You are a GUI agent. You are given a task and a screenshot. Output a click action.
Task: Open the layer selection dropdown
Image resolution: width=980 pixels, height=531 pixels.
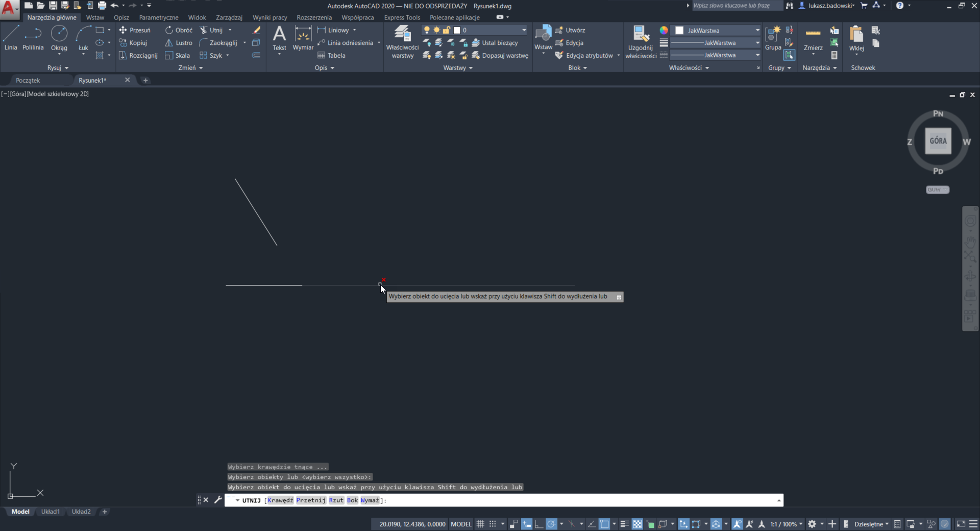tap(524, 30)
